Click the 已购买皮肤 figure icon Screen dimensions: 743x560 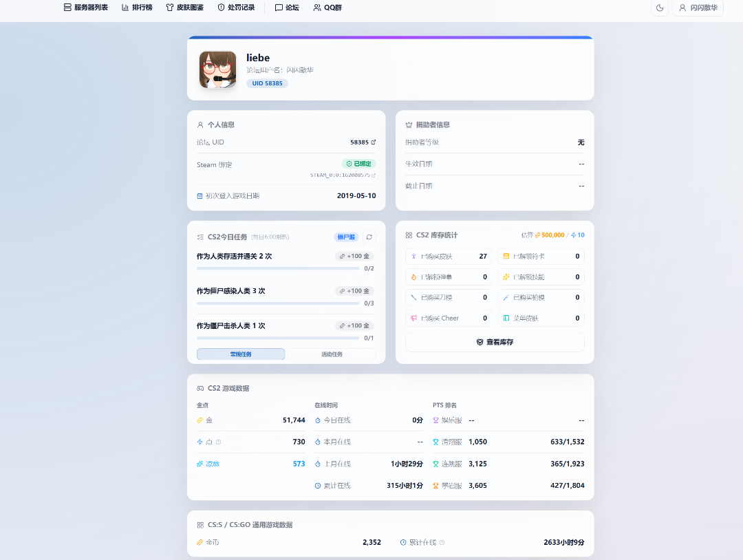coord(413,257)
